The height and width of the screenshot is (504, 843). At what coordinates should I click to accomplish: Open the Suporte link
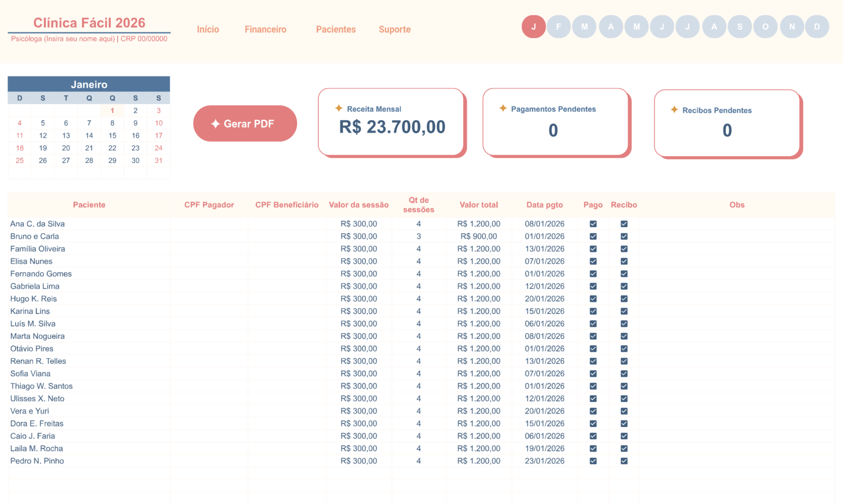[x=395, y=30]
